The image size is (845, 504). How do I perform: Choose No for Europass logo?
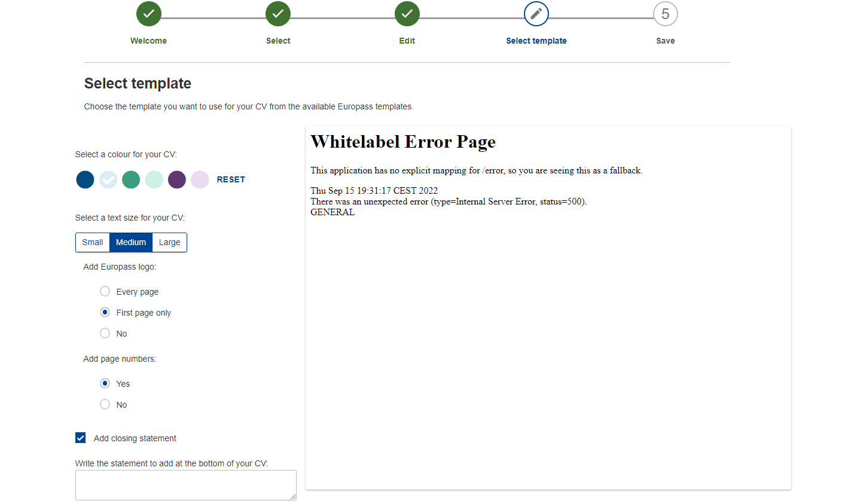click(x=105, y=333)
